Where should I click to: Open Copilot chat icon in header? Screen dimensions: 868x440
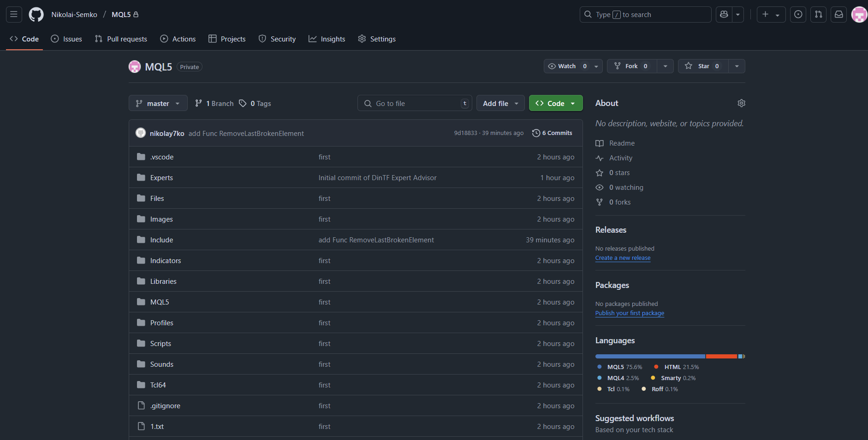tap(724, 14)
